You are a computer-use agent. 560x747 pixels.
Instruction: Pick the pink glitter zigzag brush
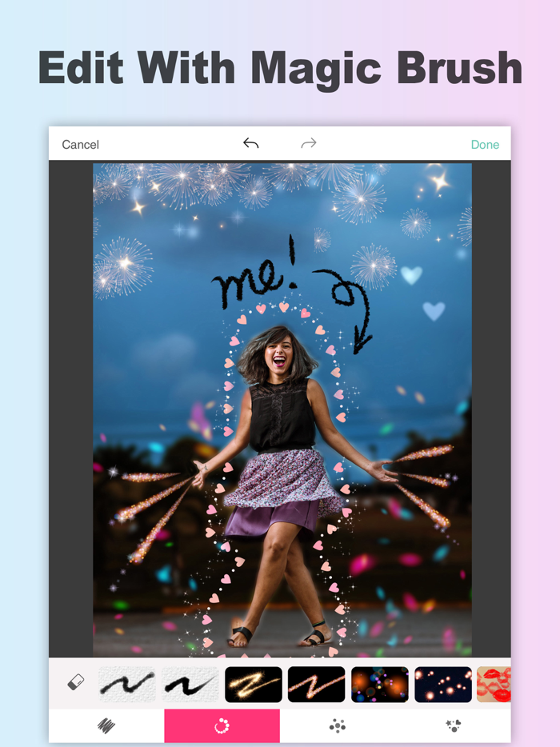tap(317, 684)
